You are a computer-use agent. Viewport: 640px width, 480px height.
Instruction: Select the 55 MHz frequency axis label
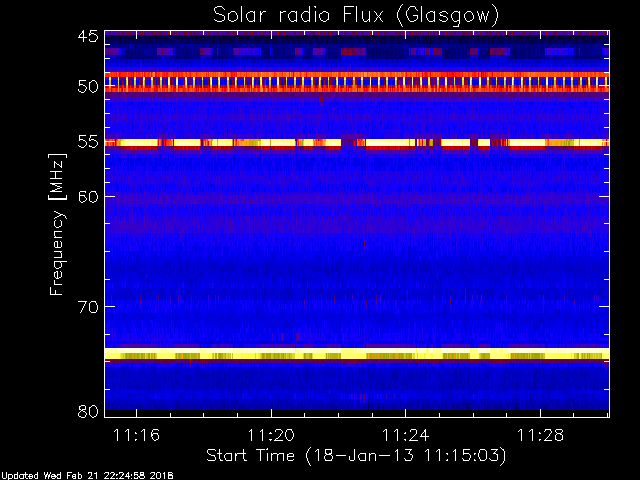tap(88, 142)
